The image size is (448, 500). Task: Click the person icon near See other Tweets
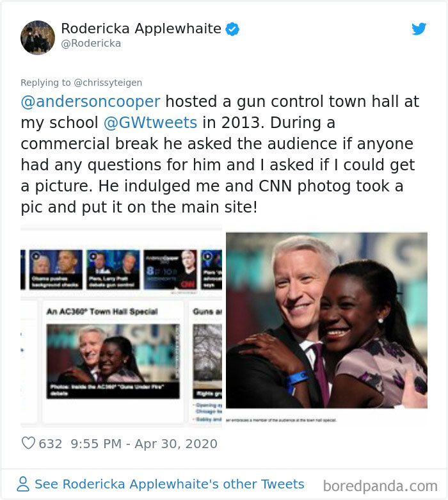(x=23, y=484)
